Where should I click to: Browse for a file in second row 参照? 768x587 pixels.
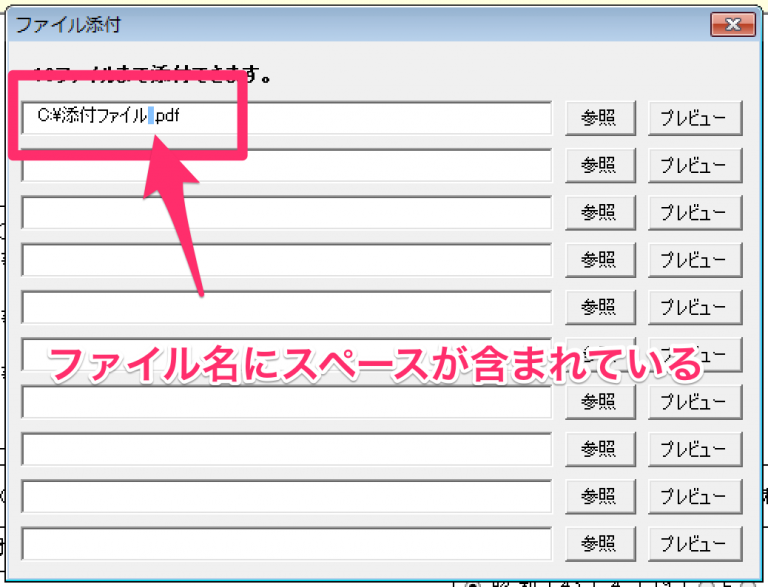click(x=600, y=166)
